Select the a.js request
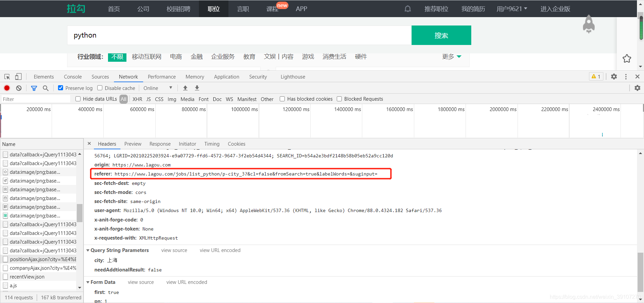Viewport: 644px width, 303px height. [x=38, y=285]
